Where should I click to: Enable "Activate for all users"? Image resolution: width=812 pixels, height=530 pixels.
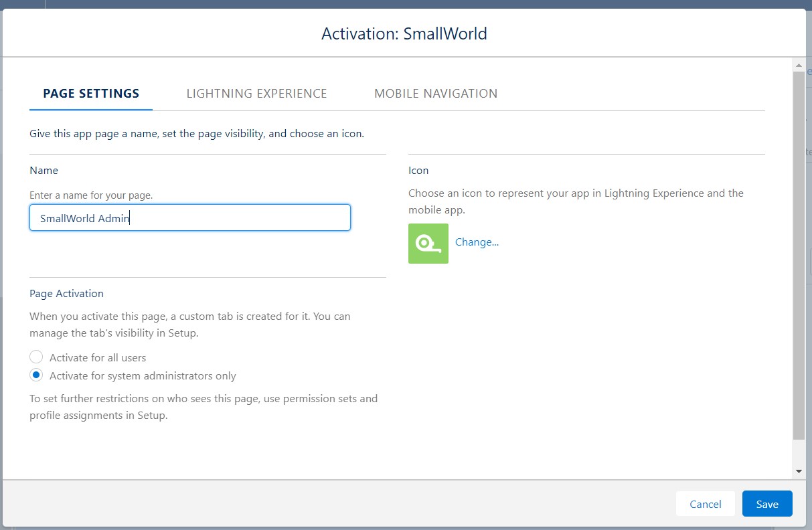tap(36, 357)
